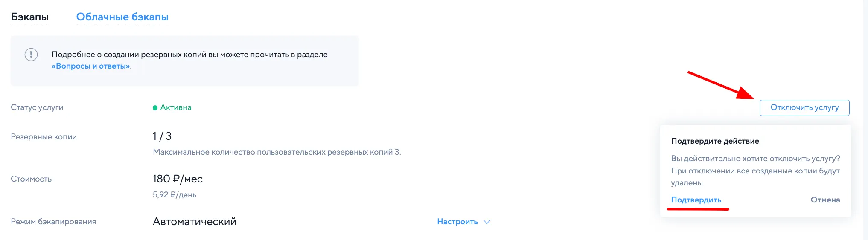The height and width of the screenshot is (240, 868).
Task: Open the Настроить backup mode settings
Action: click(457, 222)
